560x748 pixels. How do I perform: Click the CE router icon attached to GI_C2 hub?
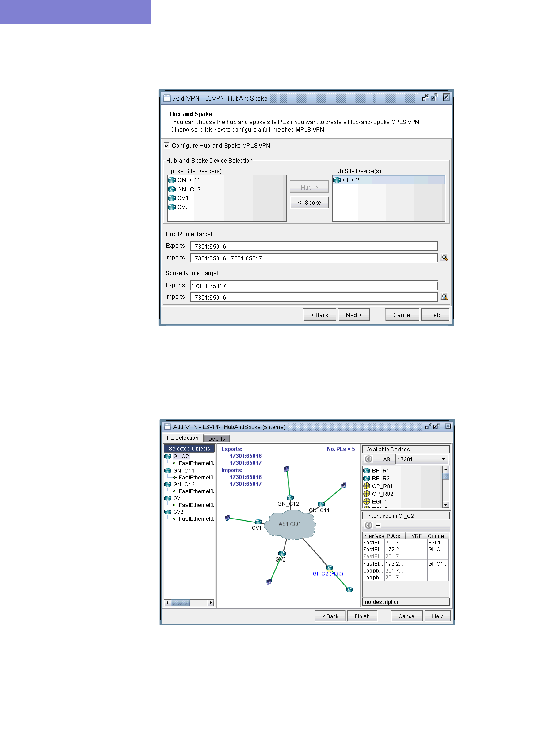(x=349, y=589)
